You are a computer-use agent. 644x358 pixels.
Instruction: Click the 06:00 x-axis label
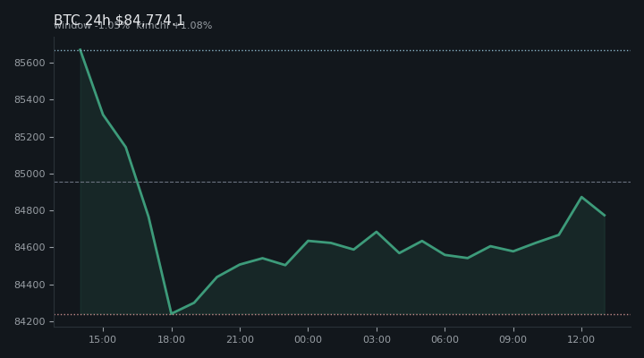point(445,339)
